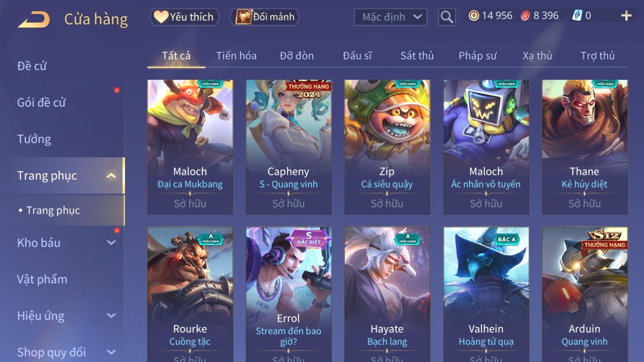This screenshot has width=644, height=362.
Task: Expand the Hiệu ứng sidebar section
Action: click(x=111, y=316)
